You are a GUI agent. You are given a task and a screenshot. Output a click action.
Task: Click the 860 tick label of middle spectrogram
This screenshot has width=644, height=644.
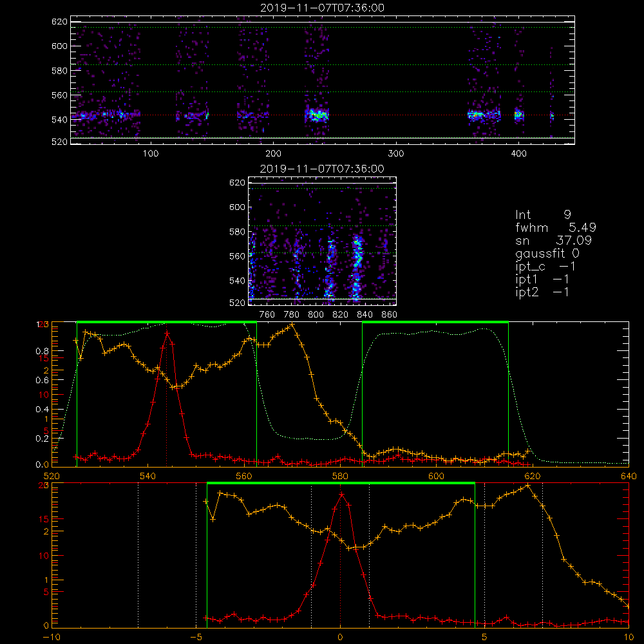coord(390,315)
